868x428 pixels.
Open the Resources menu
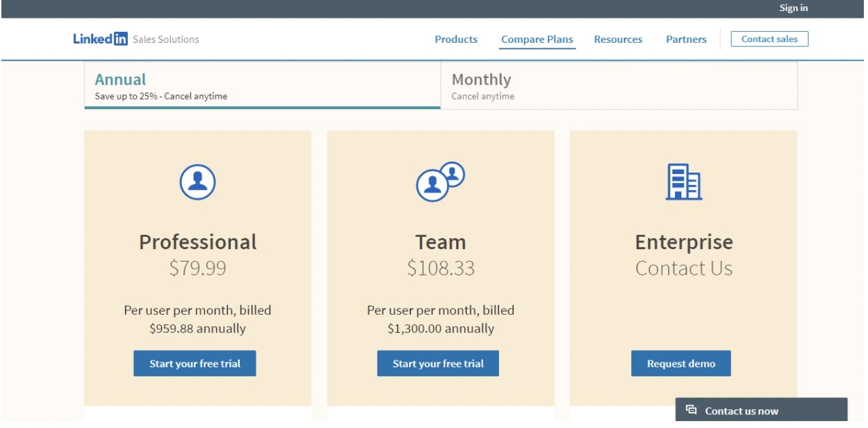618,39
